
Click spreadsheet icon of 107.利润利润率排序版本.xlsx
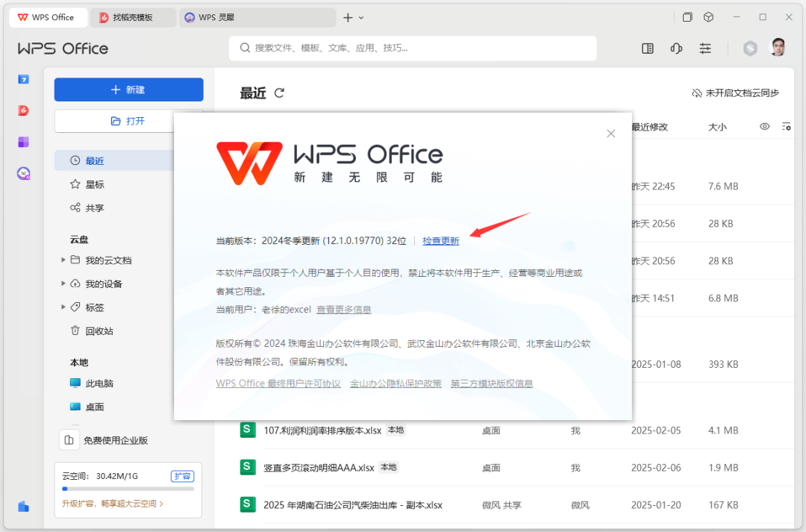coord(248,430)
